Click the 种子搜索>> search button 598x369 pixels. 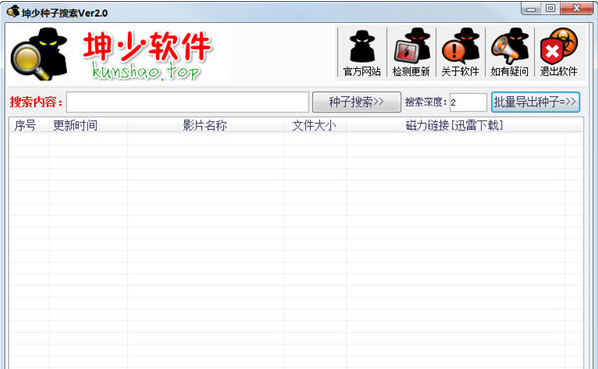(357, 102)
